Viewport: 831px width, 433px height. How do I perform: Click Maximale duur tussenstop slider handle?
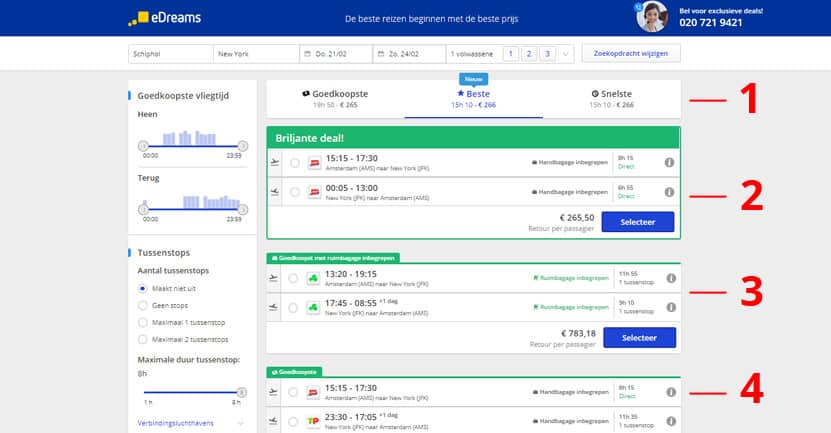point(241,393)
